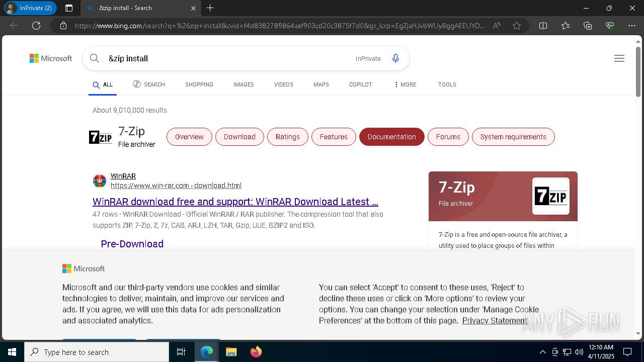Open the TOOLS option
Viewport: 644px width, 362px height.
coord(447,84)
